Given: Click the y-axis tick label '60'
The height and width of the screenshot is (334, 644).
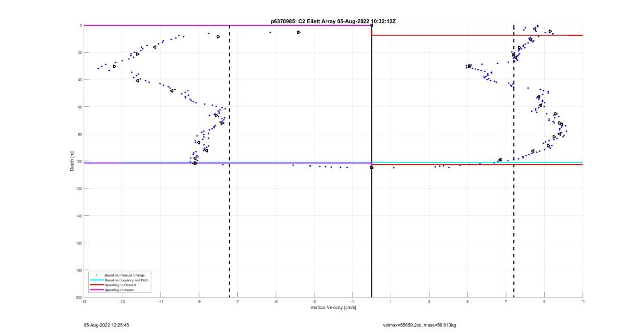Looking at the screenshot, I should 79,107.
